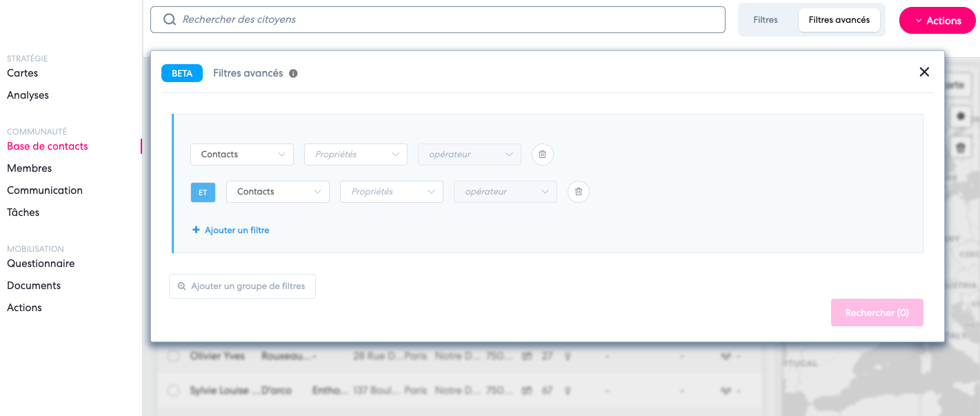This screenshot has height=416, width=980.
Task: Open second row opérateur dropdown
Action: click(506, 192)
